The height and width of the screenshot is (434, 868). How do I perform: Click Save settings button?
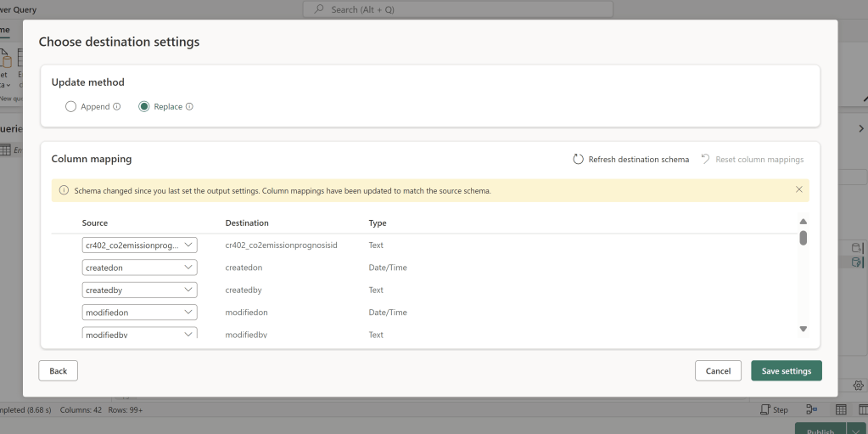786,370
